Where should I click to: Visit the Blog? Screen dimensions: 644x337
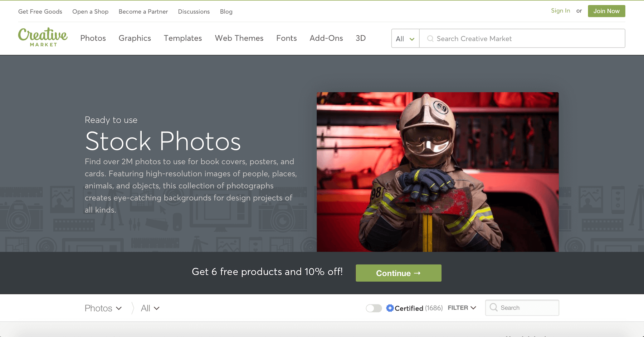226,11
